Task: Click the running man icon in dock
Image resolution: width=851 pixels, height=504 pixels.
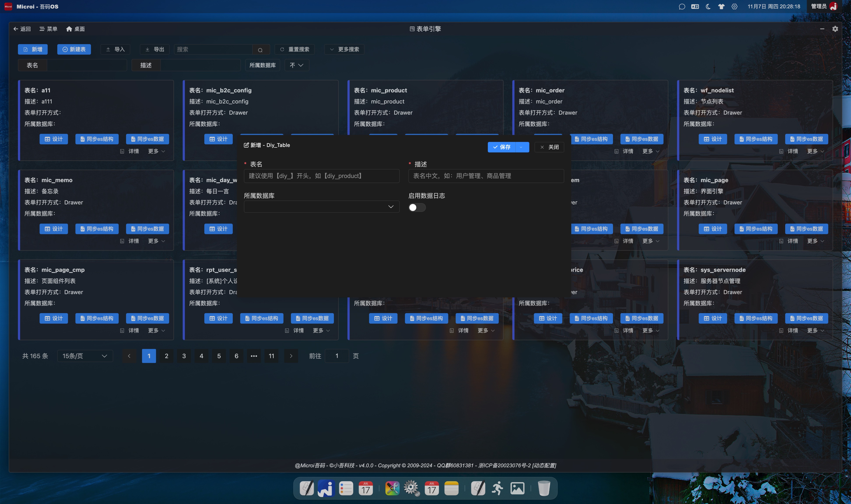Action: pos(498,488)
